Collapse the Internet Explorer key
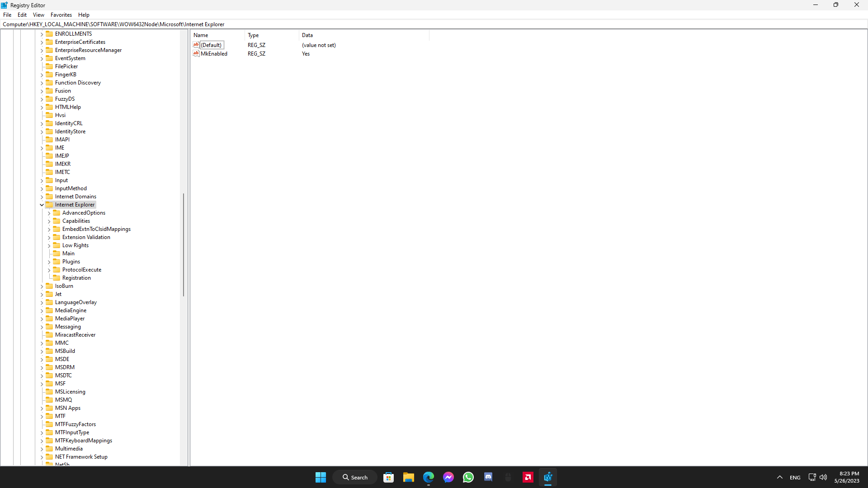This screenshot has height=488, width=868. [42, 205]
